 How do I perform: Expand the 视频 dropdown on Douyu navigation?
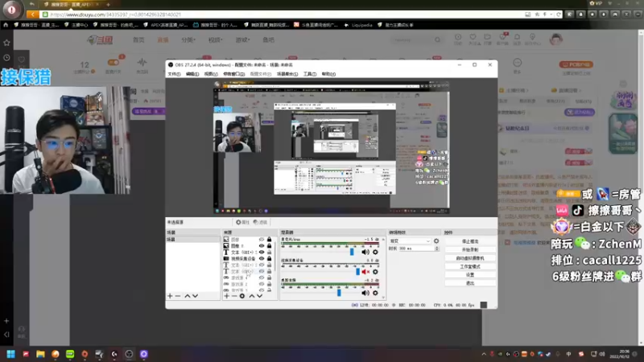click(215, 39)
